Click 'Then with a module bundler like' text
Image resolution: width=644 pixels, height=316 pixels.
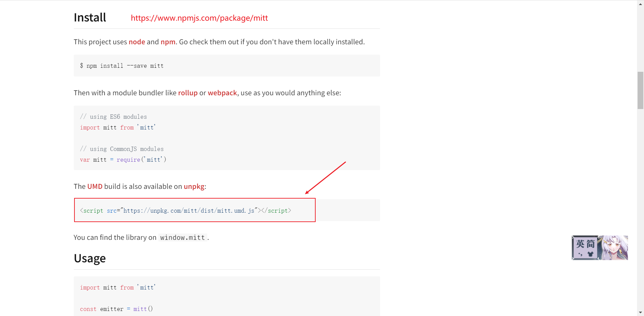125,93
